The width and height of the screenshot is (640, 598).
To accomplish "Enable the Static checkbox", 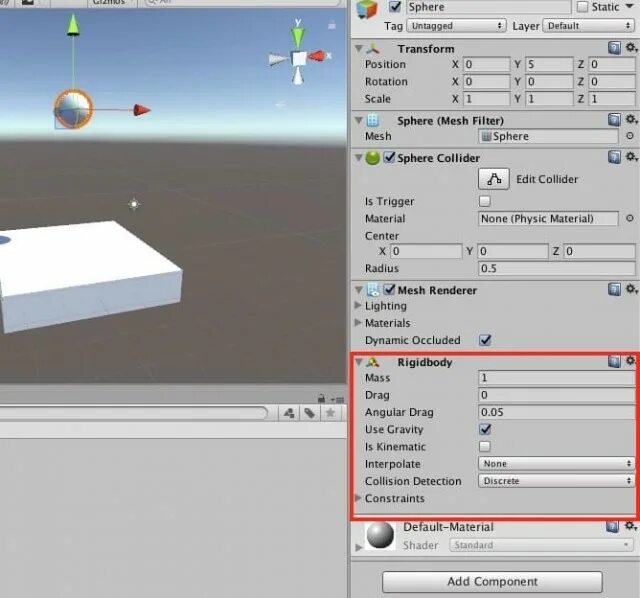I will click(x=582, y=7).
